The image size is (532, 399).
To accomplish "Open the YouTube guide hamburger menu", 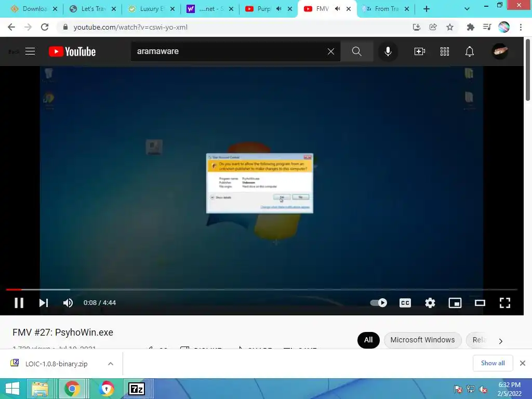I will [30, 51].
